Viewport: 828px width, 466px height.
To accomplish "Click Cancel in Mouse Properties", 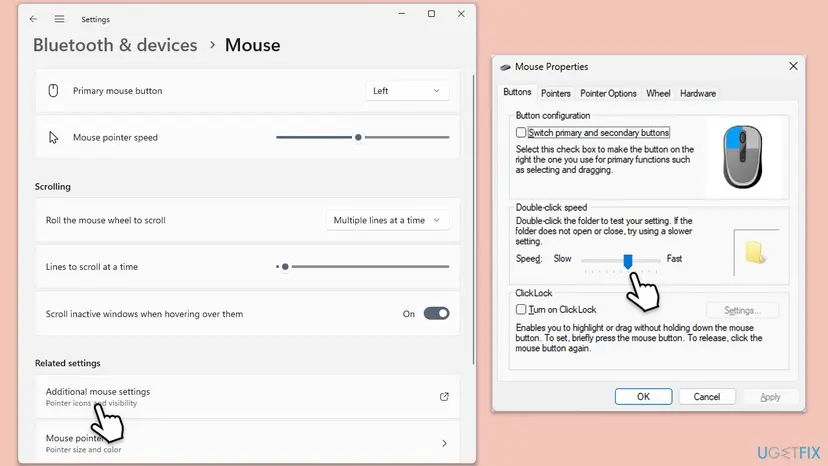I will [x=707, y=397].
